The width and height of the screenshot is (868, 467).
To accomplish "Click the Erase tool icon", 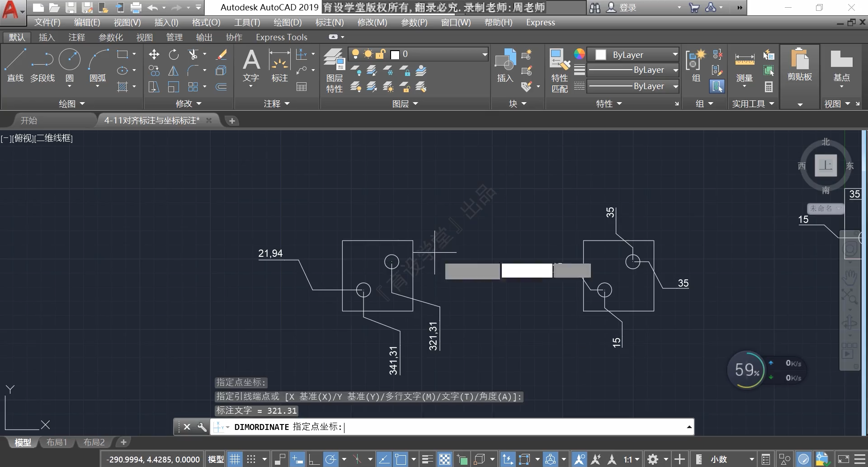I will (x=221, y=55).
